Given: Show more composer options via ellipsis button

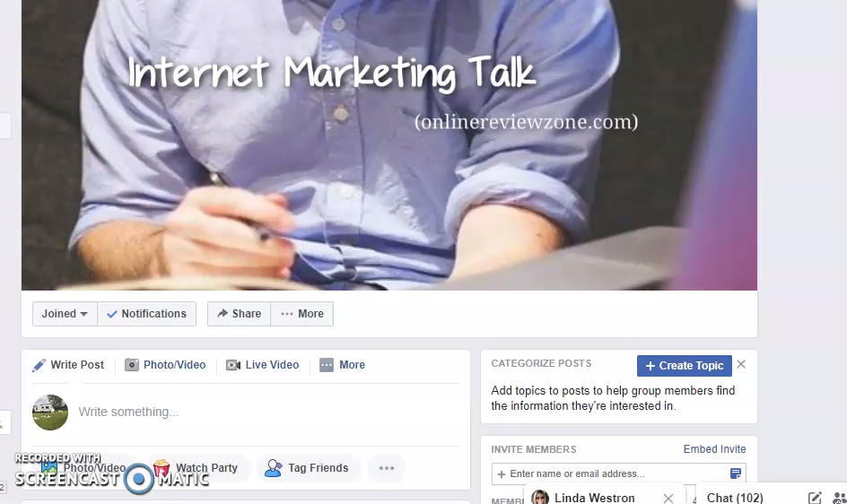Looking at the screenshot, I should (x=386, y=468).
